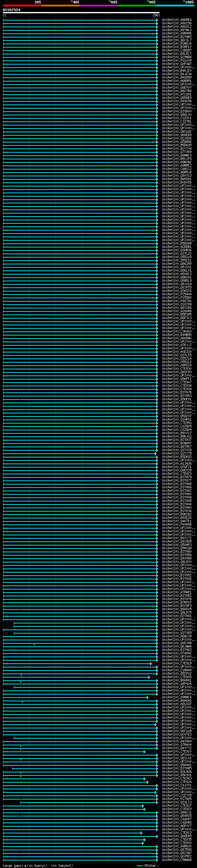Select hit label UniRef100_C7E920

[177, 751]
